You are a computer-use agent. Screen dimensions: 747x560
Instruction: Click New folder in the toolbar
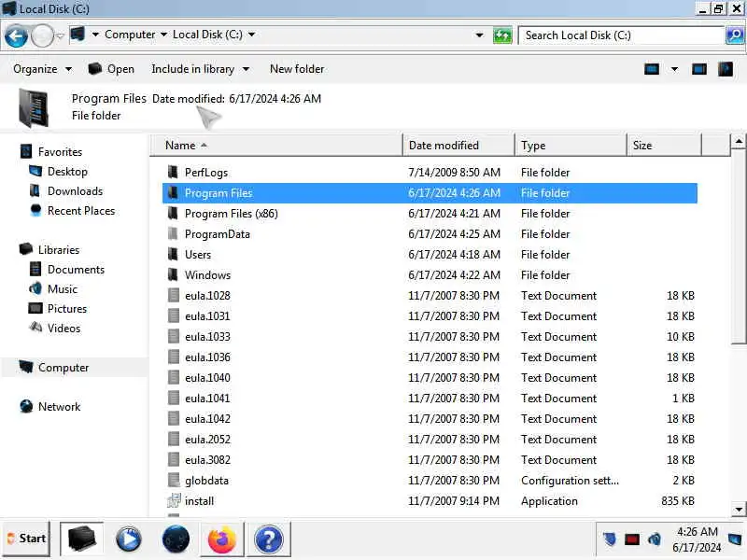(297, 69)
